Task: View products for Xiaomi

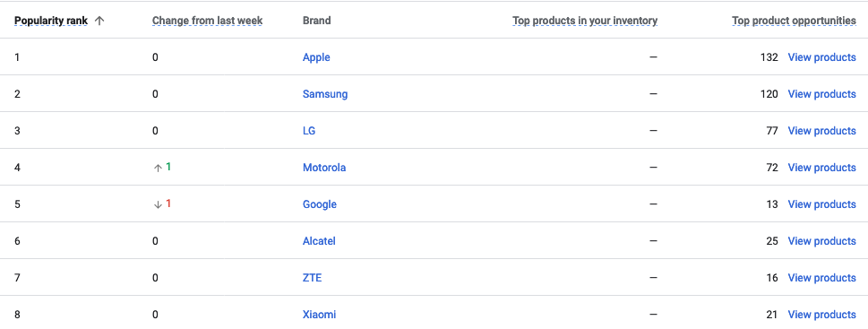Action: pos(822,315)
